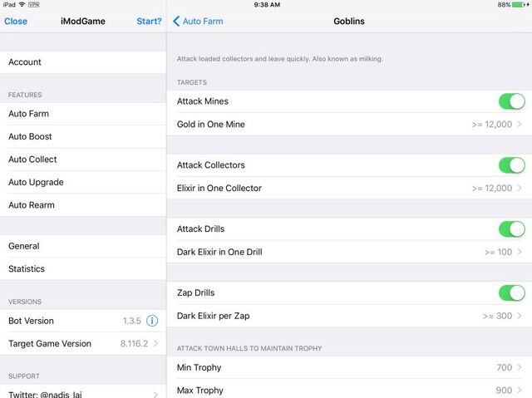
Task: Tap the 900 Max Trophy value
Action: 504,391
